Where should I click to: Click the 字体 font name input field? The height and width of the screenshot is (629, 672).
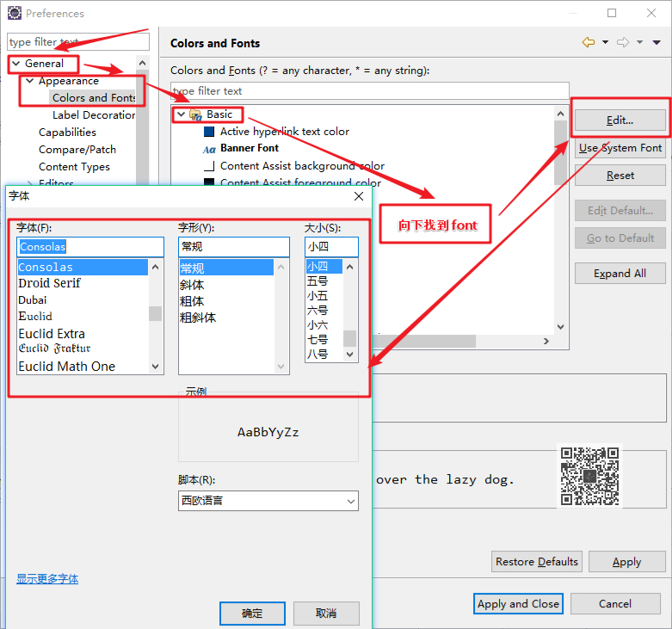coord(90,247)
